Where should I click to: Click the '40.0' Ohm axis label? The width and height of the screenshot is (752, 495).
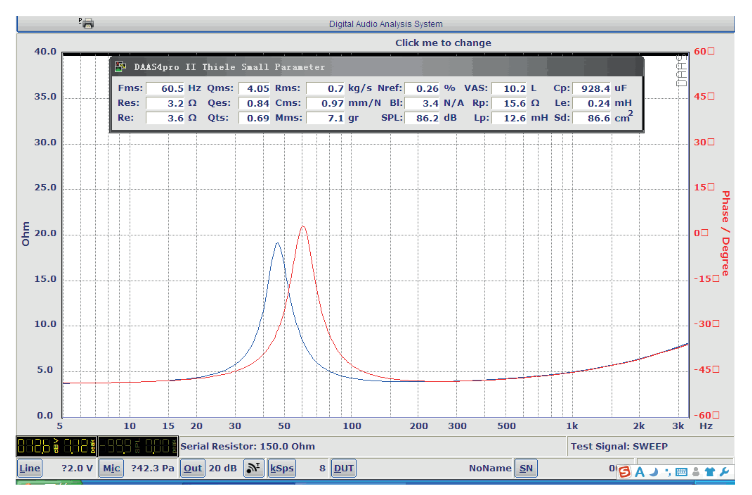point(45,51)
